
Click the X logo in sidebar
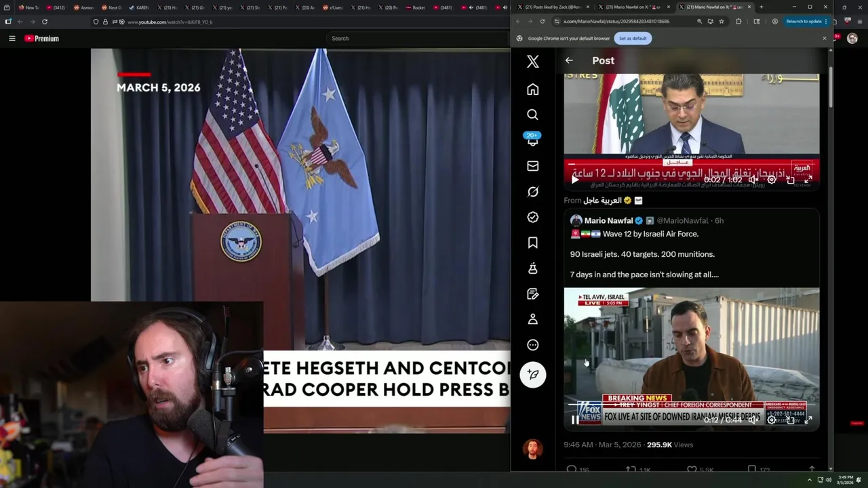pyautogui.click(x=533, y=62)
